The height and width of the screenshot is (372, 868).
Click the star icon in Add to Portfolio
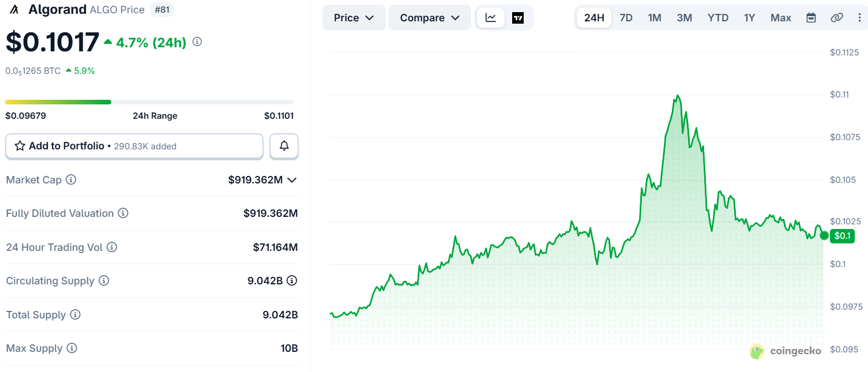click(x=20, y=146)
